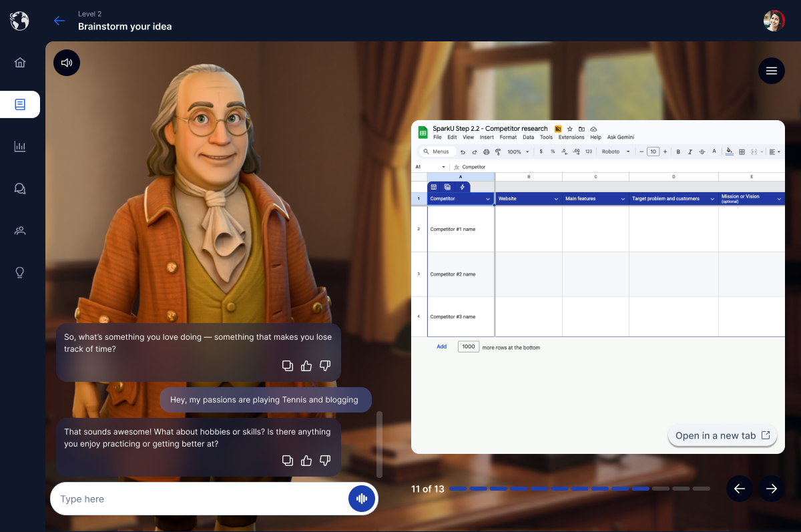The width and height of the screenshot is (801, 532).
Task: Start voice input with the microphone button
Action: [362, 499]
